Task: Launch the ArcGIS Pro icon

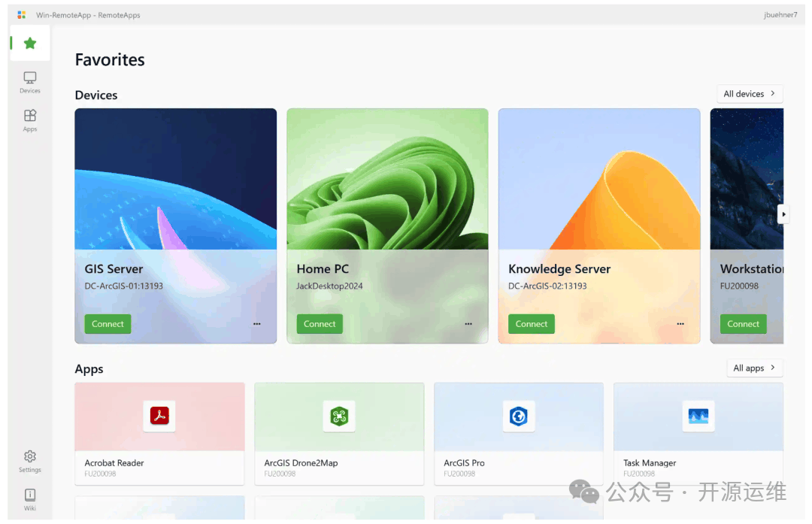Action: point(518,416)
